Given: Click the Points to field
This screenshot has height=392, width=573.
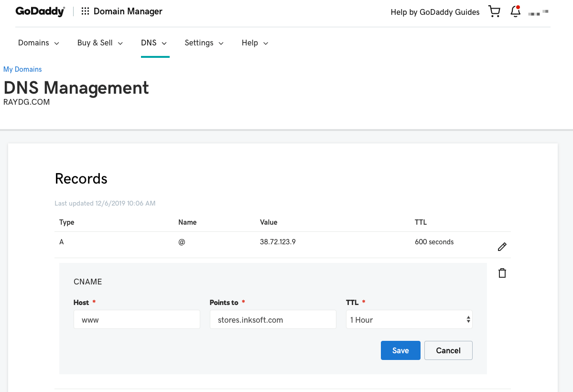Looking at the screenshot, I should coord(273,320).
